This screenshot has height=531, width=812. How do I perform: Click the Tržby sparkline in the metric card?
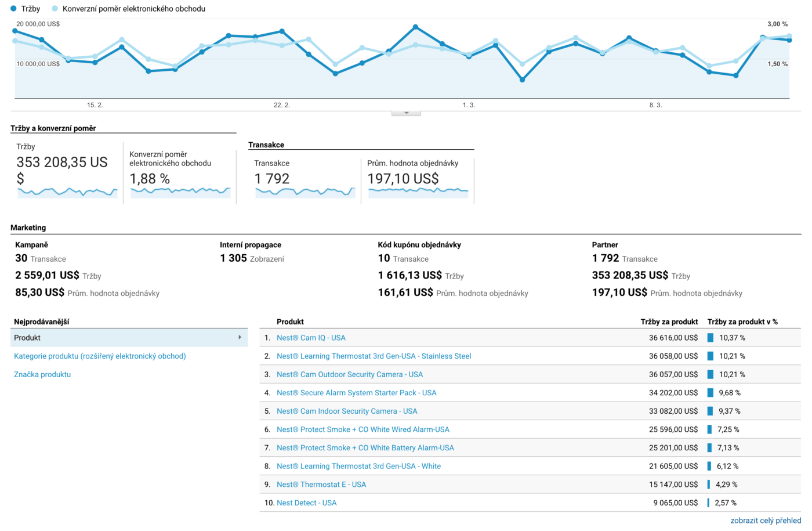[67, 192]
